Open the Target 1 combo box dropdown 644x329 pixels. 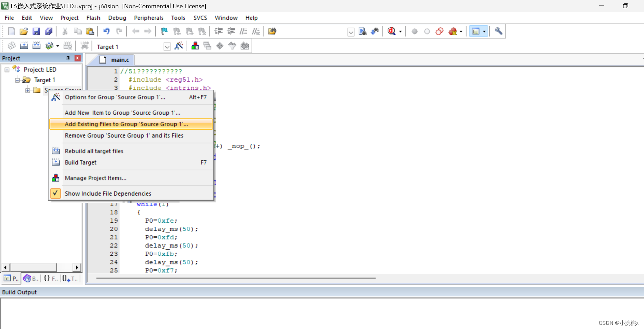(167, 47)
